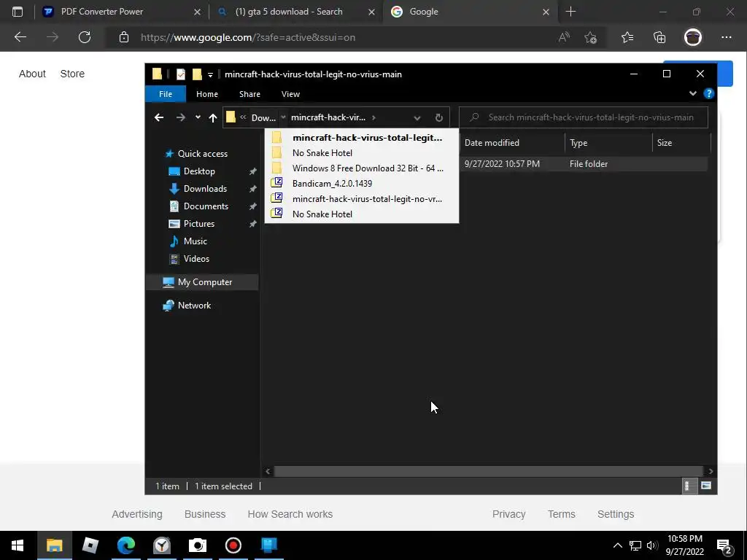Open Action Center notifications
The image size is (747, 560).
pyautogui.click(x=724, y=545)
